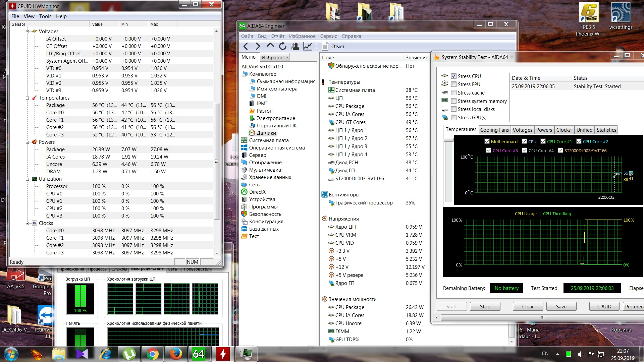Click the Save button in stability test
The image size is (644, 362).
coord(561,307)
